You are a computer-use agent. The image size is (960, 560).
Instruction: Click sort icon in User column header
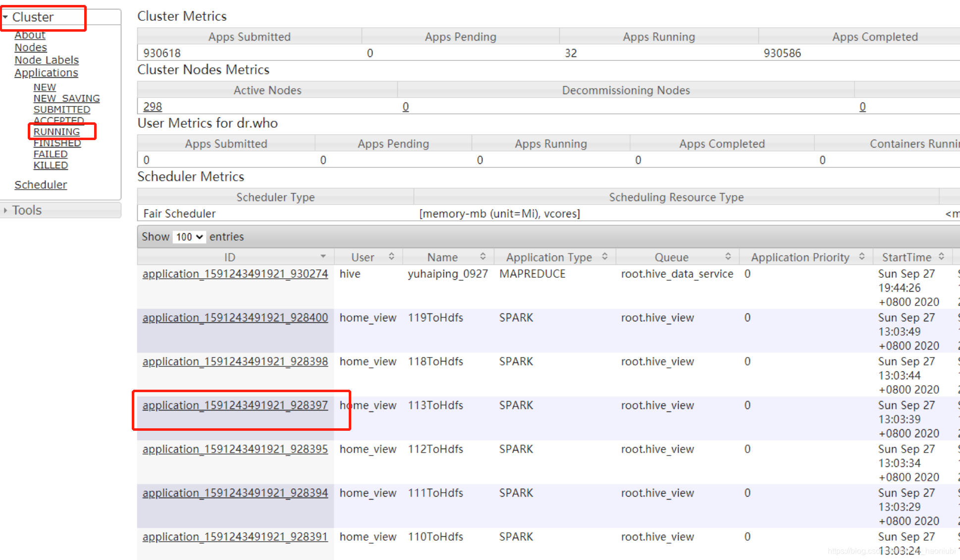click(391, 256)
